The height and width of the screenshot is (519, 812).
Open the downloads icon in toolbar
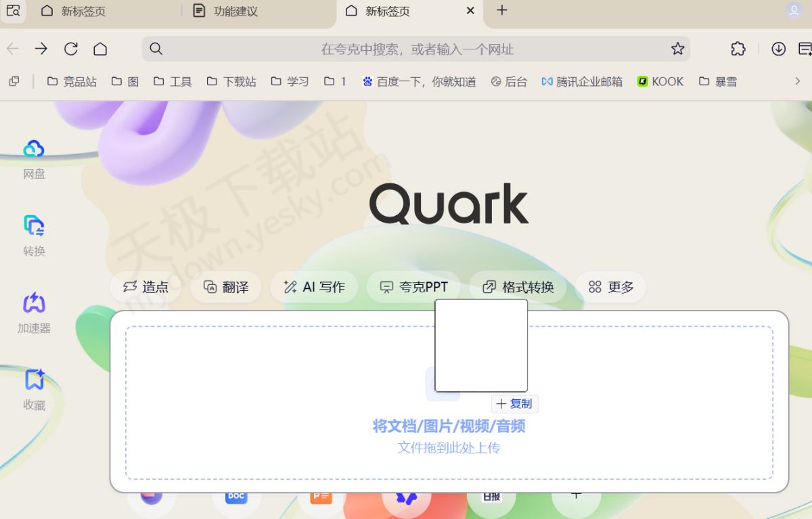pos(779,49)
